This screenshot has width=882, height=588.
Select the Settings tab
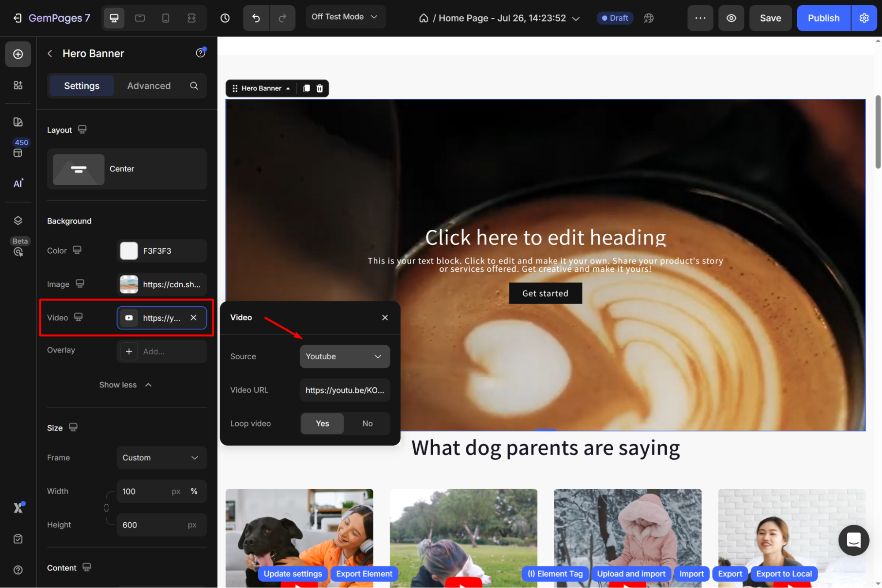[x=82, y=86]
